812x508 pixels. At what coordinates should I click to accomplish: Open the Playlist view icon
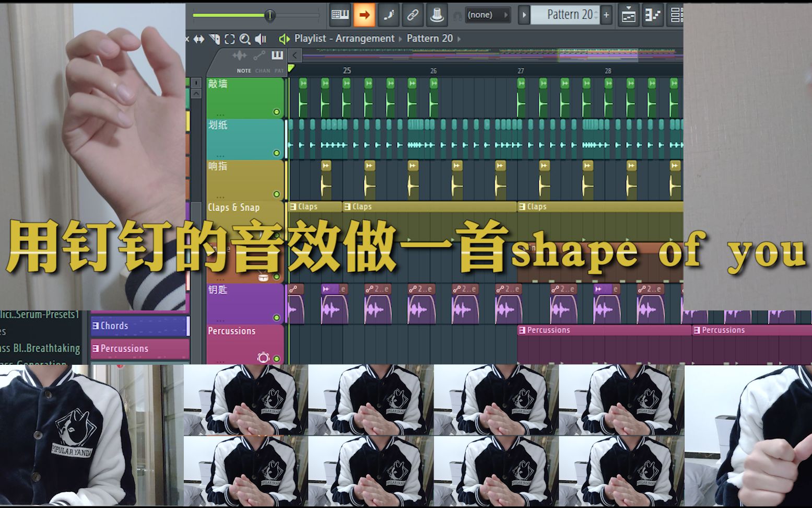pos(628,15)
